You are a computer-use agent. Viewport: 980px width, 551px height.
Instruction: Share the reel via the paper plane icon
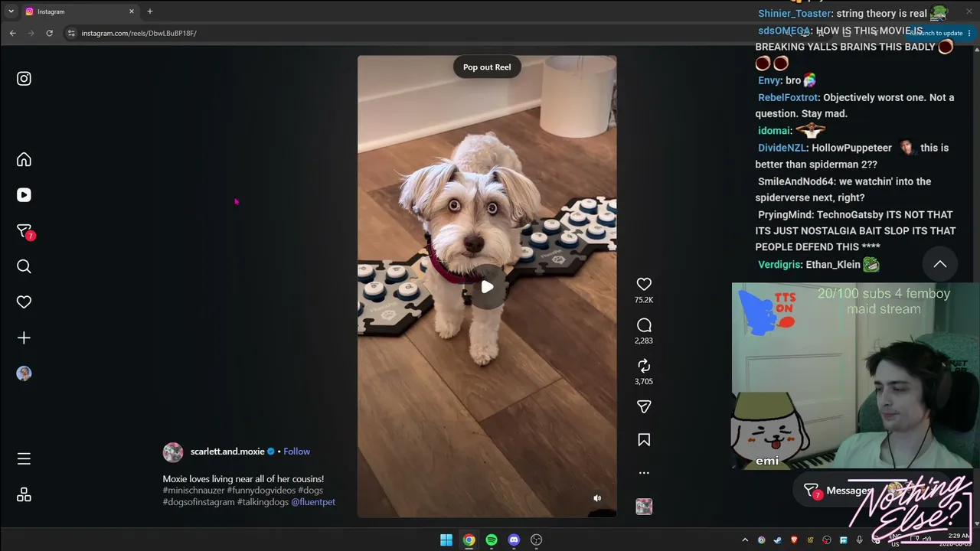pos(644,407)
